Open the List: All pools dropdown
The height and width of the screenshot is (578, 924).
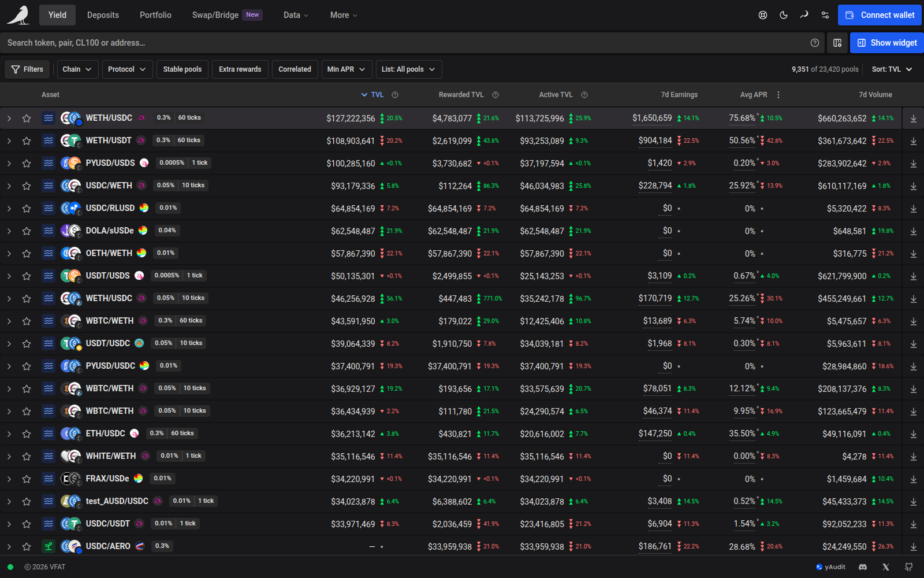pyautogui.click(x=409, y=69)
